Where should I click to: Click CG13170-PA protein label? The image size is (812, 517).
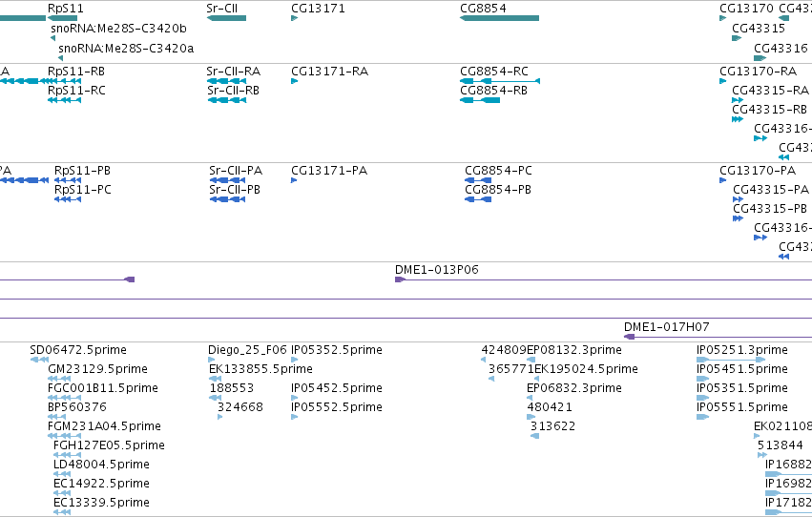[758, 170]
